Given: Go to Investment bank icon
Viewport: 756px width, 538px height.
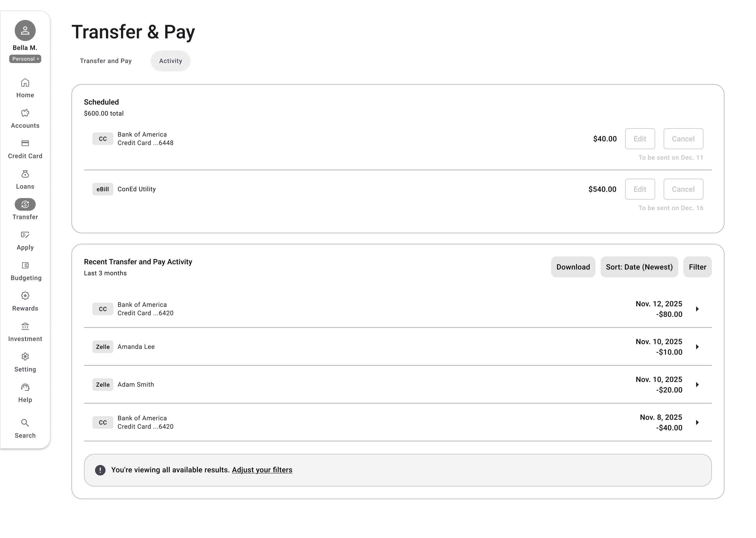Looking at the screenshot, I should (25, 326).
